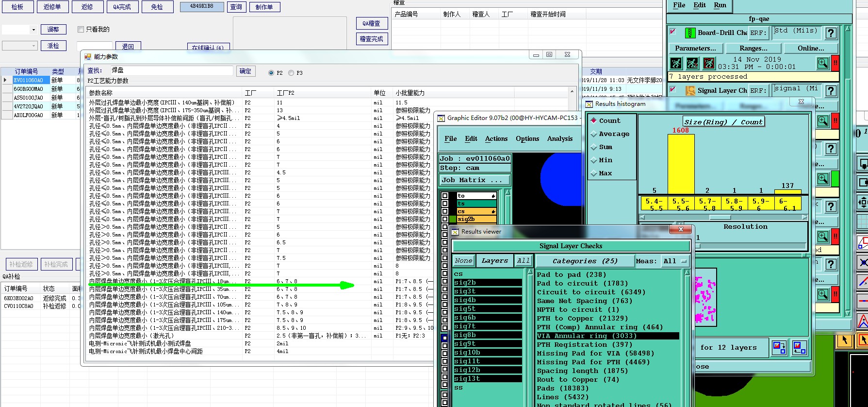868x407 pixels.
Task: Click Results histogram window title icon
Action: (589, 104)
